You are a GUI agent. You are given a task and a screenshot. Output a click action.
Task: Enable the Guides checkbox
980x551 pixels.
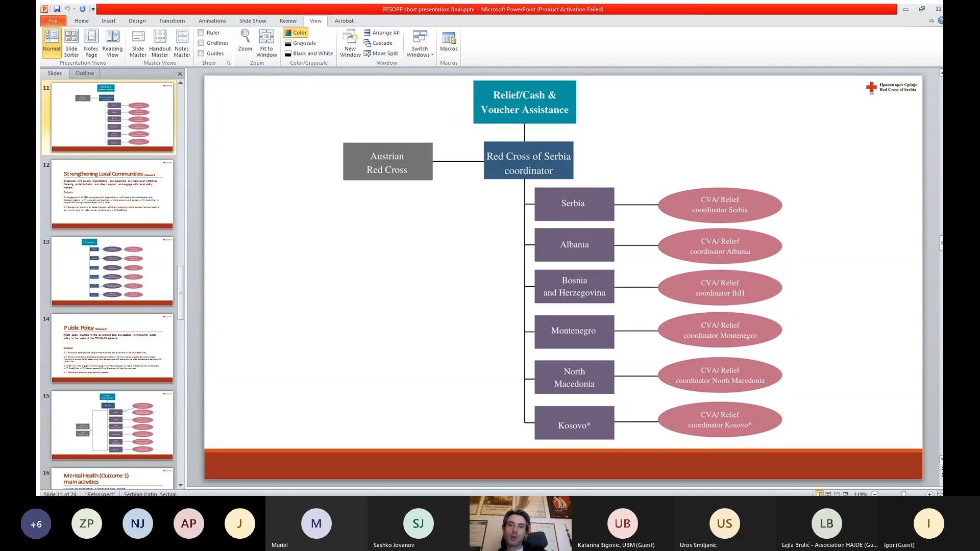(201, 54)
